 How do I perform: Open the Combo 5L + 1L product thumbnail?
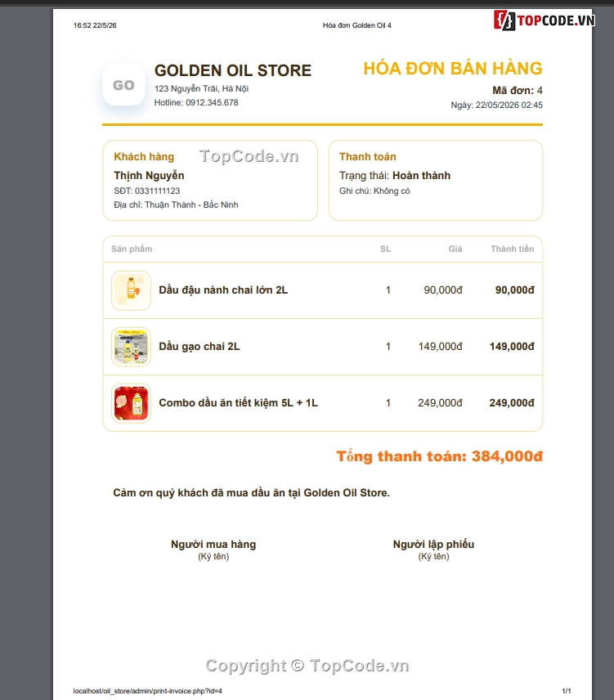[131, 403]
